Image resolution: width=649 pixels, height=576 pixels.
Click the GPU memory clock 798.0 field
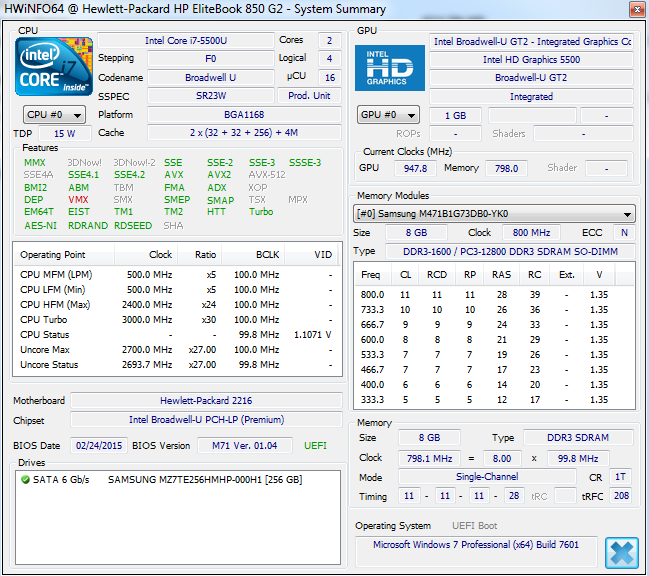click(x=506, y=168)
